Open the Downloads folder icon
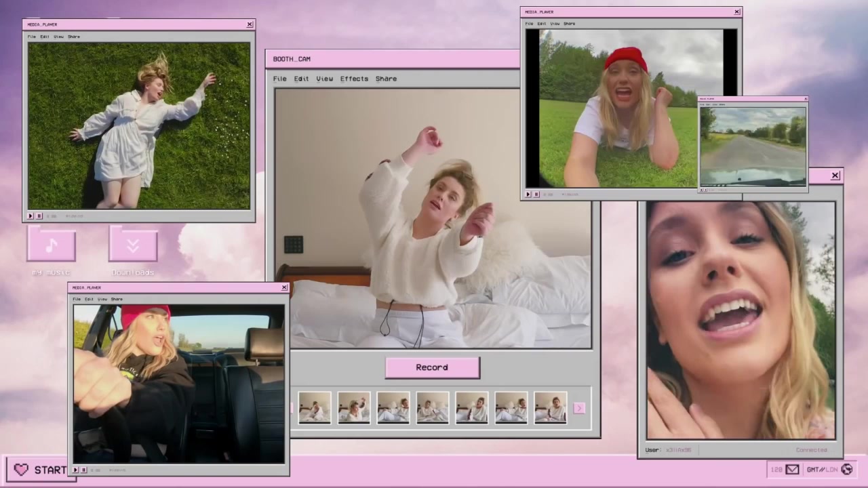The image size is (868, 488). tap(133, 245)
